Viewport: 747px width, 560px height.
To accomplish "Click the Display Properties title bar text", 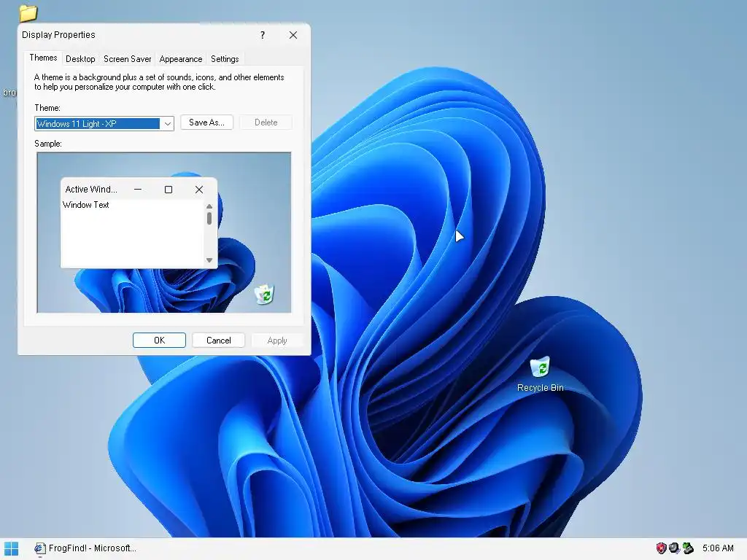I will [58, 35].
